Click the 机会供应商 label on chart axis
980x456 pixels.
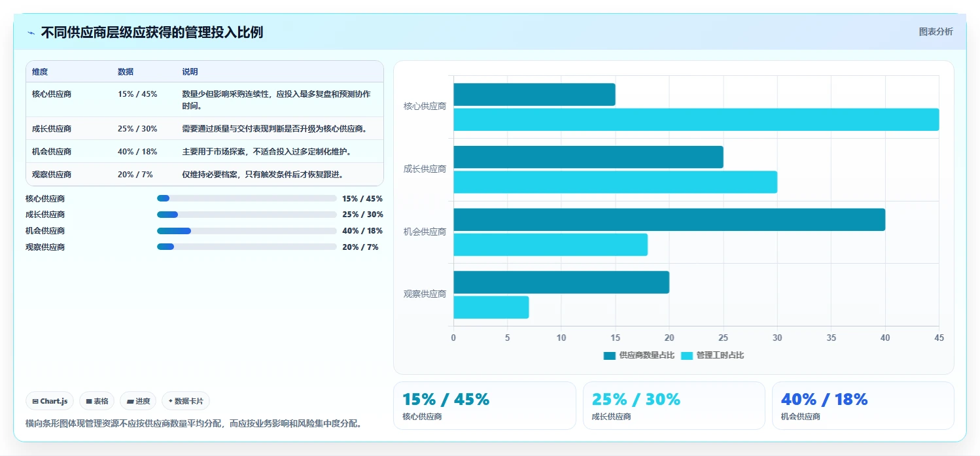(425, 232)
